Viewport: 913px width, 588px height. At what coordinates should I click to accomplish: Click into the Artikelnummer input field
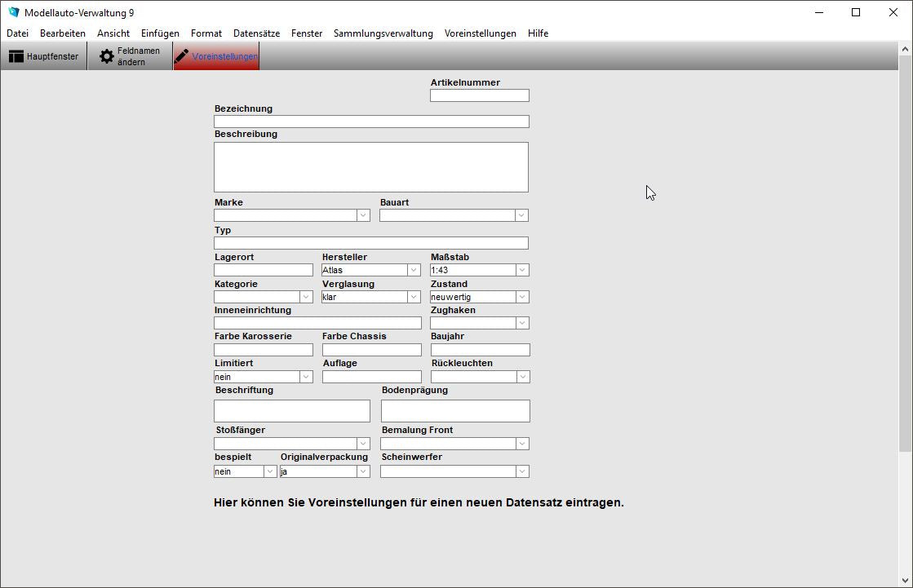tap(479, 95)
